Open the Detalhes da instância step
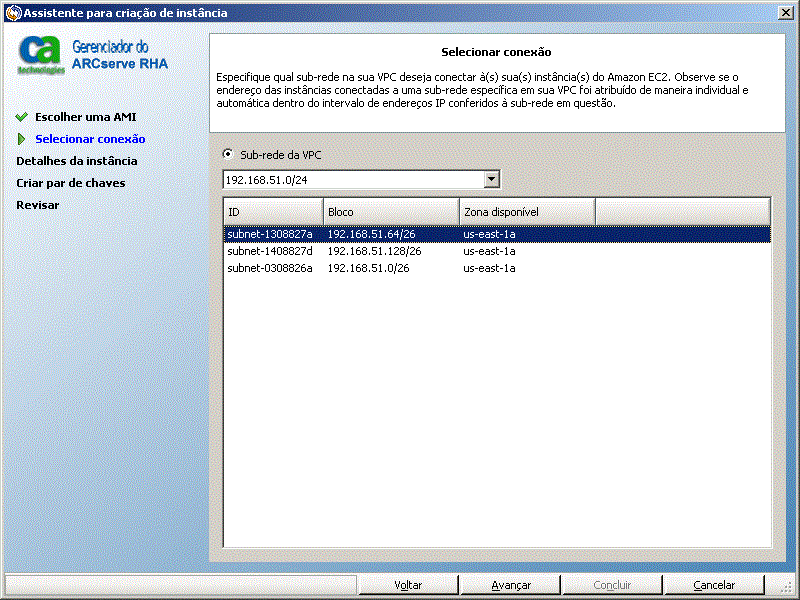This screenshot has width=800, height=600. [x=77, y=161]
